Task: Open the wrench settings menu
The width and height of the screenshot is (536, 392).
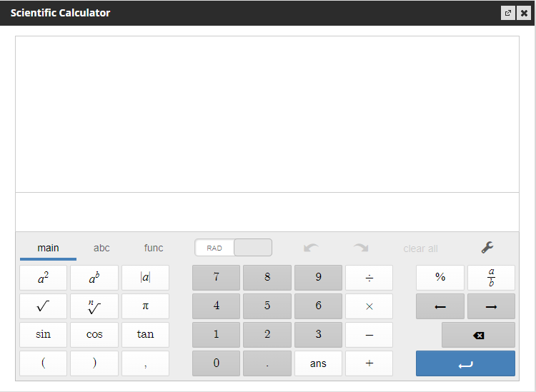Action: click(487, 248)
